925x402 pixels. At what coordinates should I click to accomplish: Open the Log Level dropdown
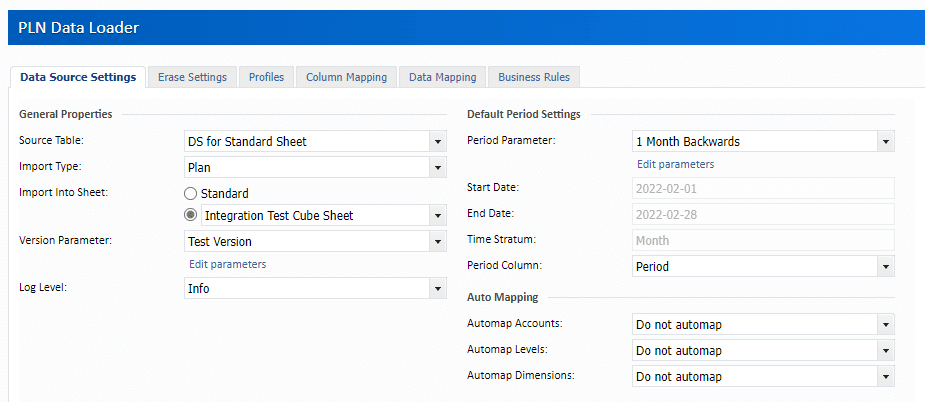pos(437,289)
